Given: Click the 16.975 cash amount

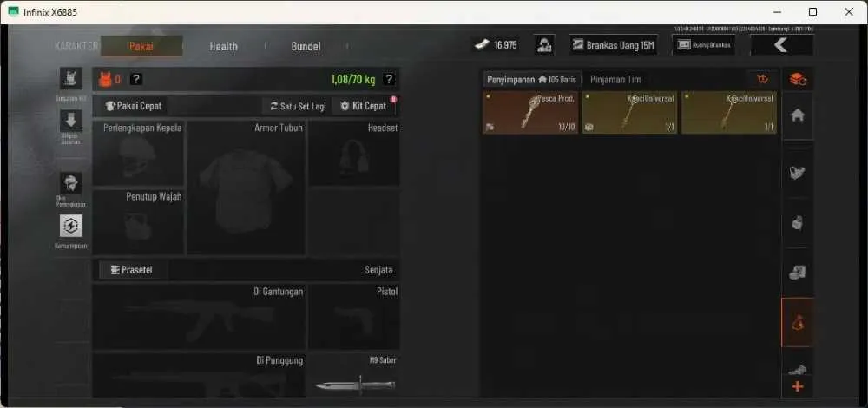Looking at the screenshot, I should (x=505, y=45).
